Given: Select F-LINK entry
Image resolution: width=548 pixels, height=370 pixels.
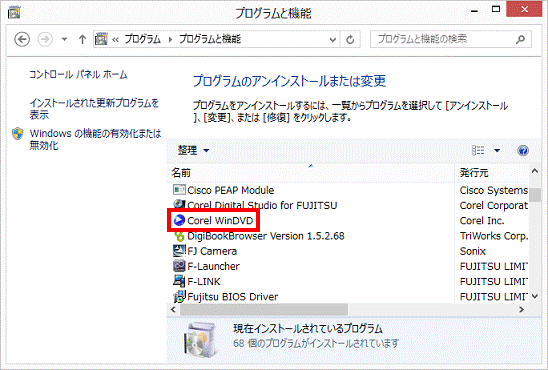Looking at the screenshot, I should [x=204, y=282].
